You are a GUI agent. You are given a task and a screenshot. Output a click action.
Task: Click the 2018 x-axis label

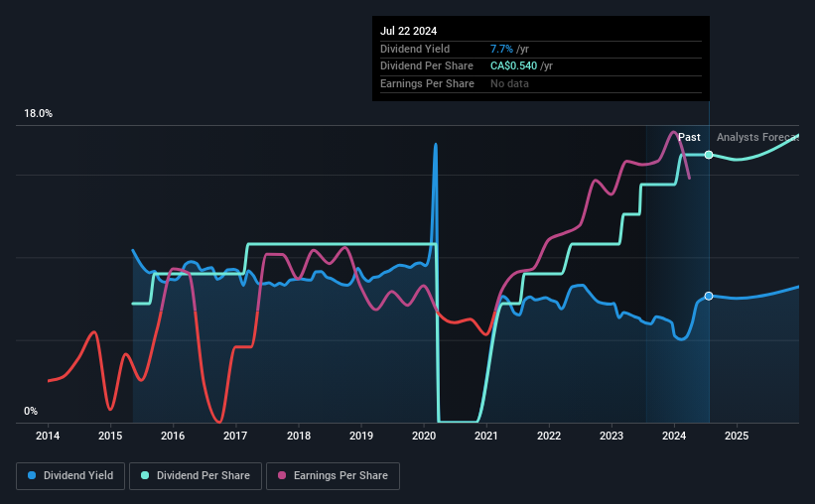tap(299, 436)
